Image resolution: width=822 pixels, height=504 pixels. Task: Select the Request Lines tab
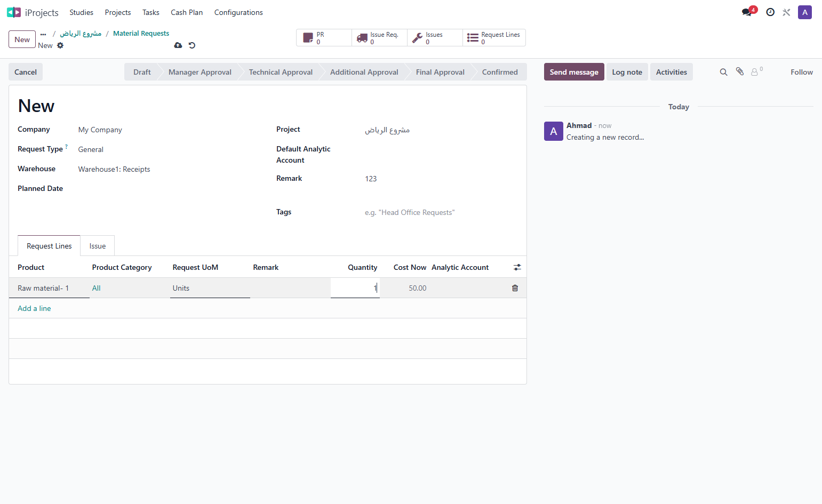click(49, 246)
